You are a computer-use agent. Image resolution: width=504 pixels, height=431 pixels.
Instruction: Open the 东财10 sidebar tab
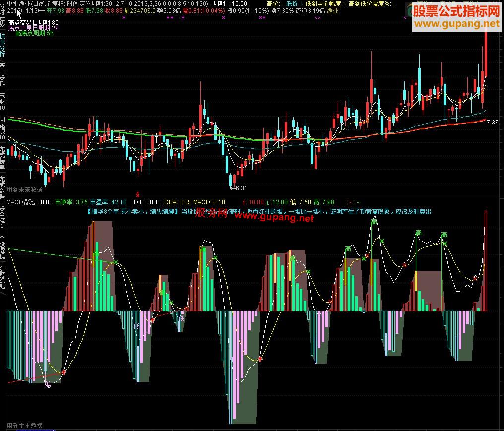[2, 102]
